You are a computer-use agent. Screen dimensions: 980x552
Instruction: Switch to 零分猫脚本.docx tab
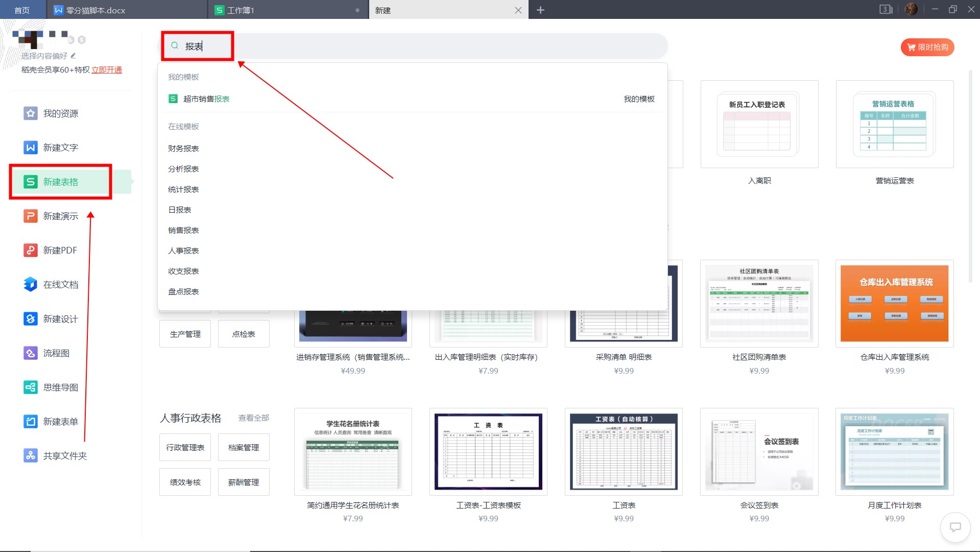point(95,10)
